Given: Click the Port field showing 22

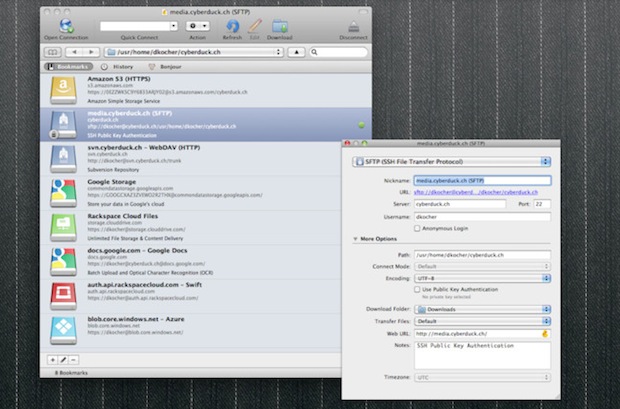Looking at the screenshot, I should point(542,204).
